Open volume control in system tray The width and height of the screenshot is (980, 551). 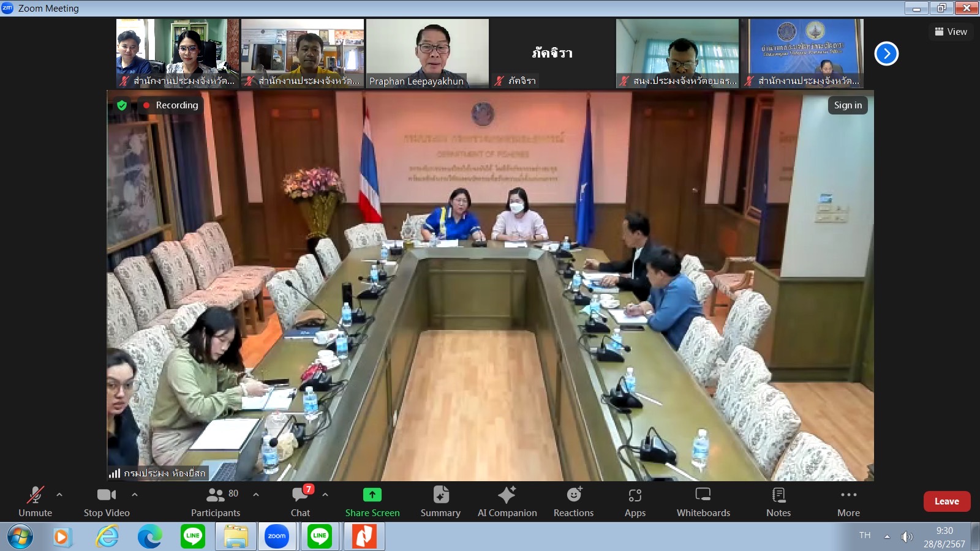click(x=907, y=537)
